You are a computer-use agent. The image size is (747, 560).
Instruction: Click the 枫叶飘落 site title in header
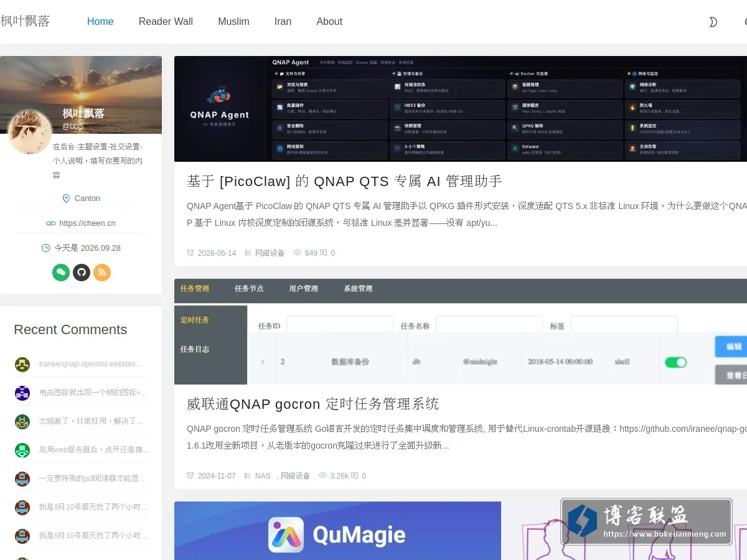[x=25, y=21]
